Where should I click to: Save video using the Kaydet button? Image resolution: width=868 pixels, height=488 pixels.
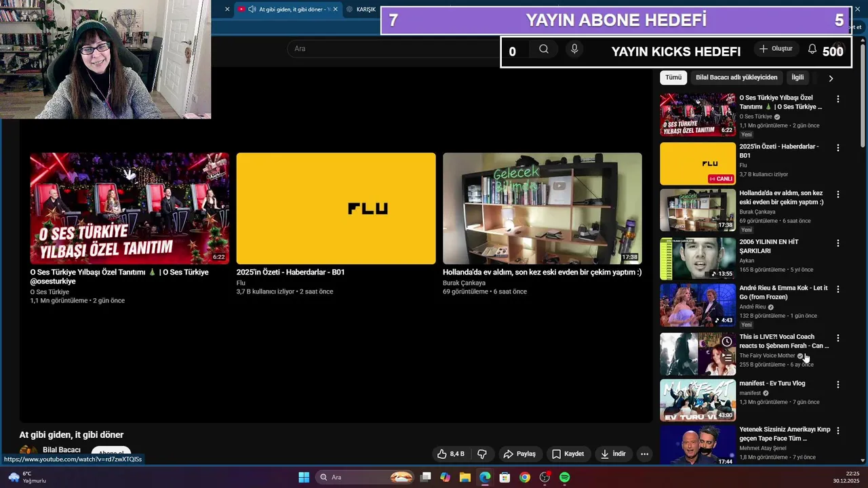[x=568, y=454]
